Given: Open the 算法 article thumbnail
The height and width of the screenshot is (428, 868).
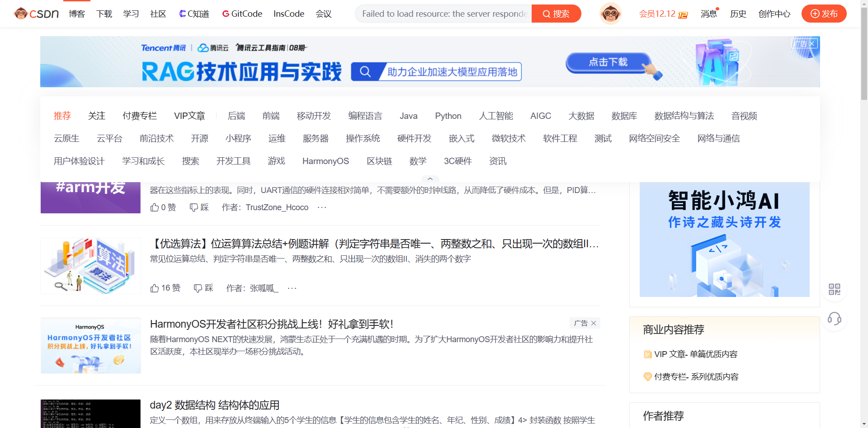Looking at the screenshot, I should [x=90, y=266].
